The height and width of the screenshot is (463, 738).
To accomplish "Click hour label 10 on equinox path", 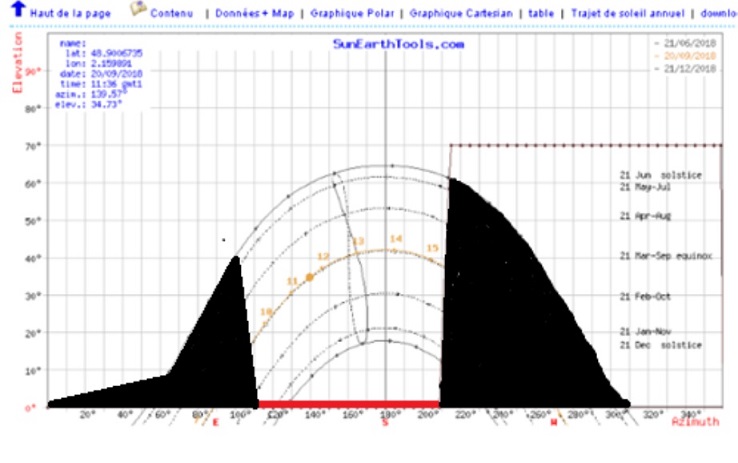I will 266,311.
